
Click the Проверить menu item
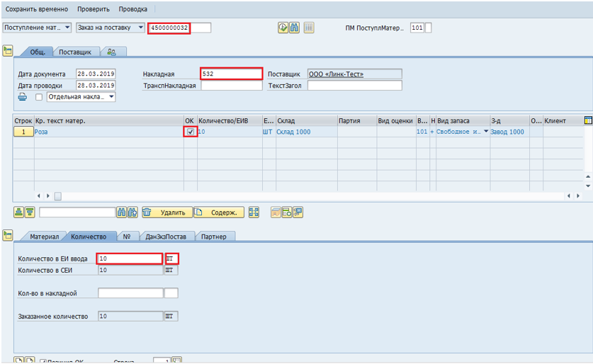pos(94,9)
